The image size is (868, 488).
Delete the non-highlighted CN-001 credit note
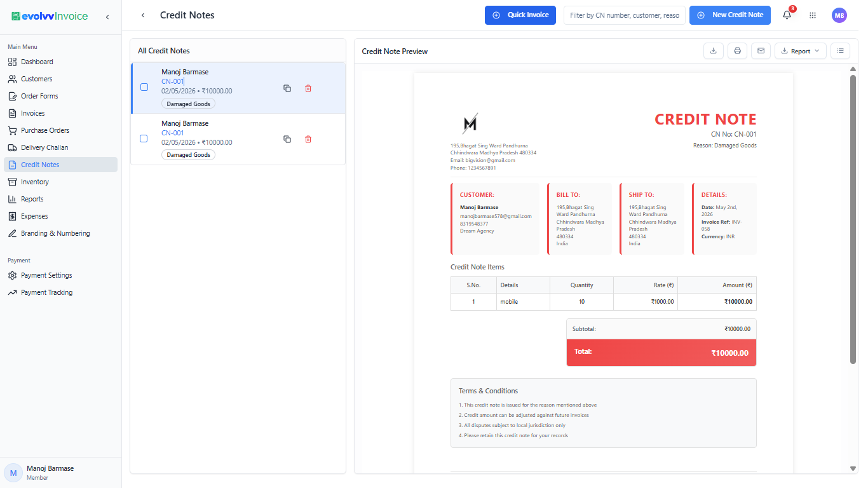pyautogui.click(x=308, y=139)
